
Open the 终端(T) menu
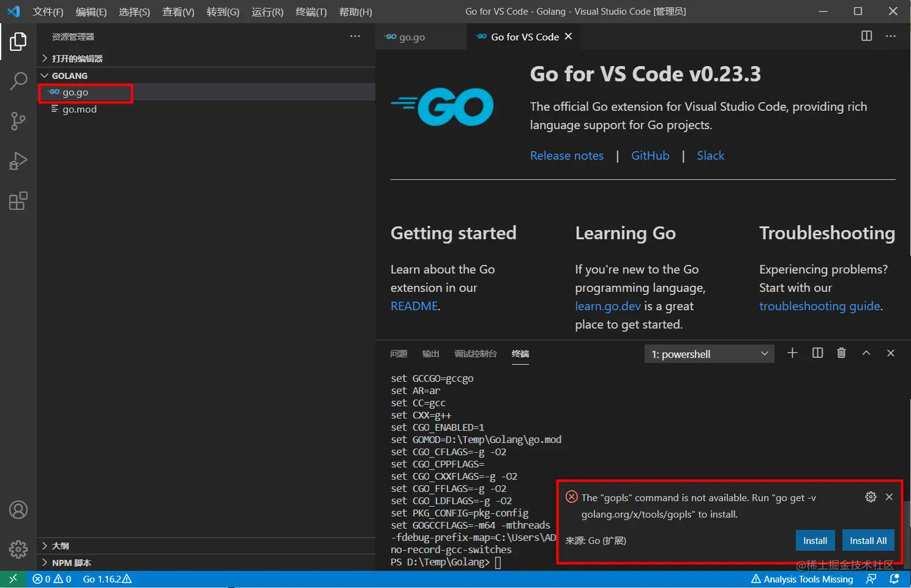pos(311,12)
